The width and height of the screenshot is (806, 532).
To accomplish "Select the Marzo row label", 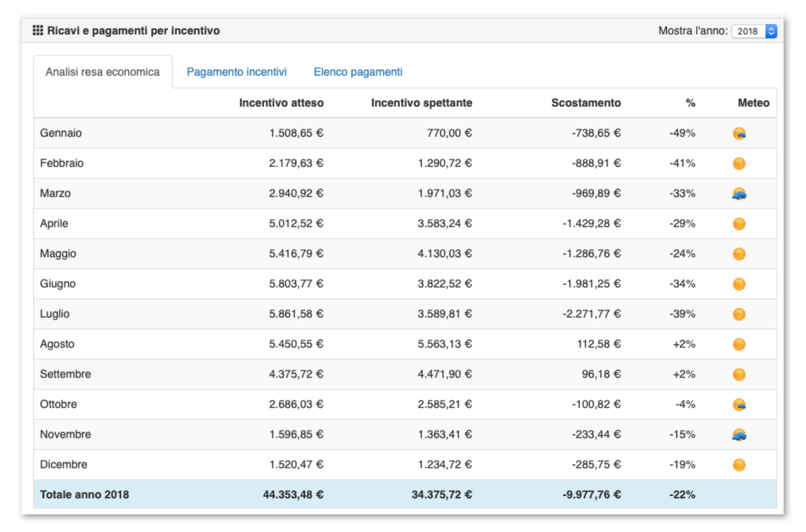I will pos(55,193).
